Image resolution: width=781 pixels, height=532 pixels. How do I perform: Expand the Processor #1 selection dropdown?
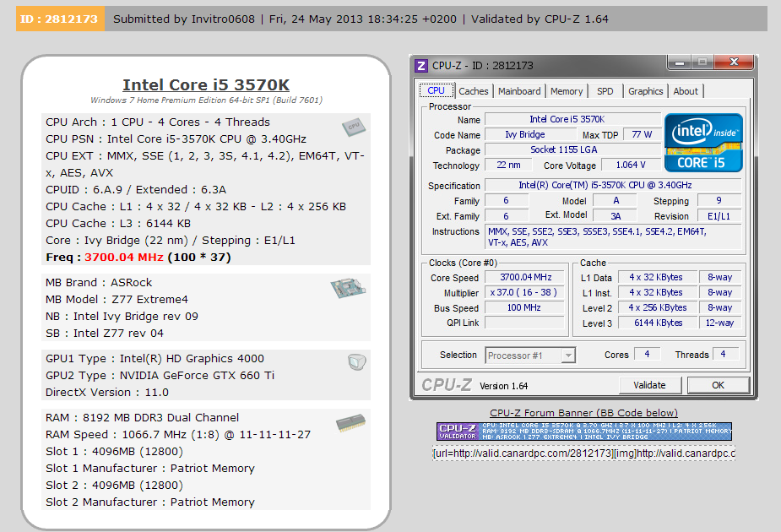click(568, 356)
